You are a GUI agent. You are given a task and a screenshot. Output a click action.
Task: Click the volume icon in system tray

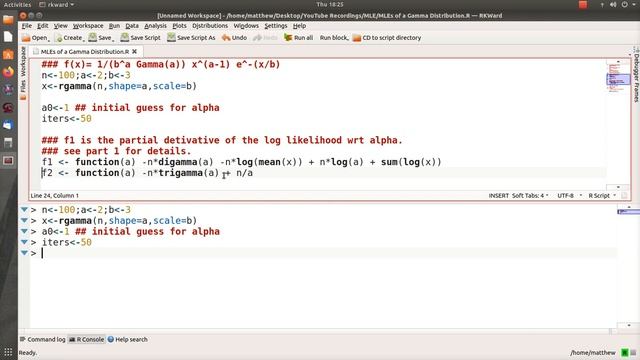point(613,4)
